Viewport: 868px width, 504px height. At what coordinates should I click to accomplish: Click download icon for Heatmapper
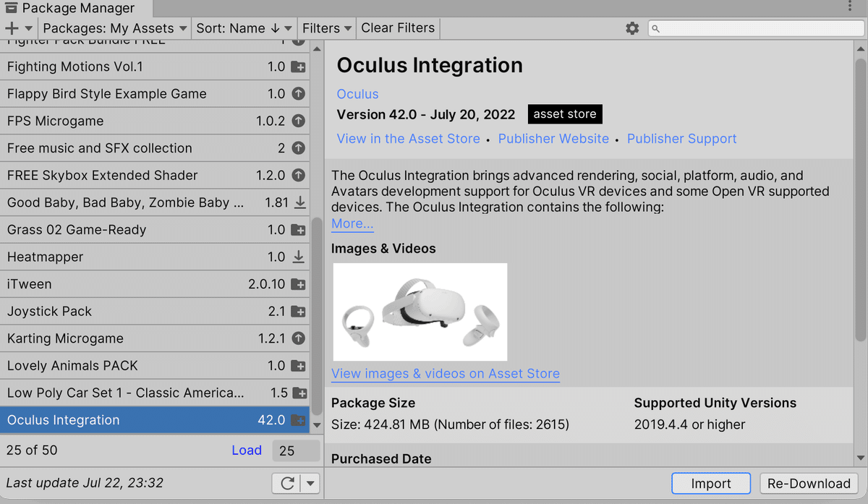298,257
